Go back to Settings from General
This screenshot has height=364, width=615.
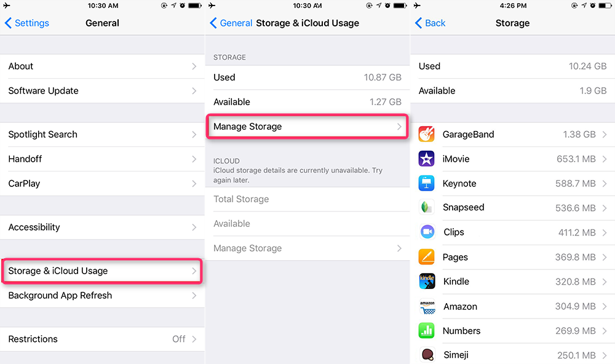27,23
